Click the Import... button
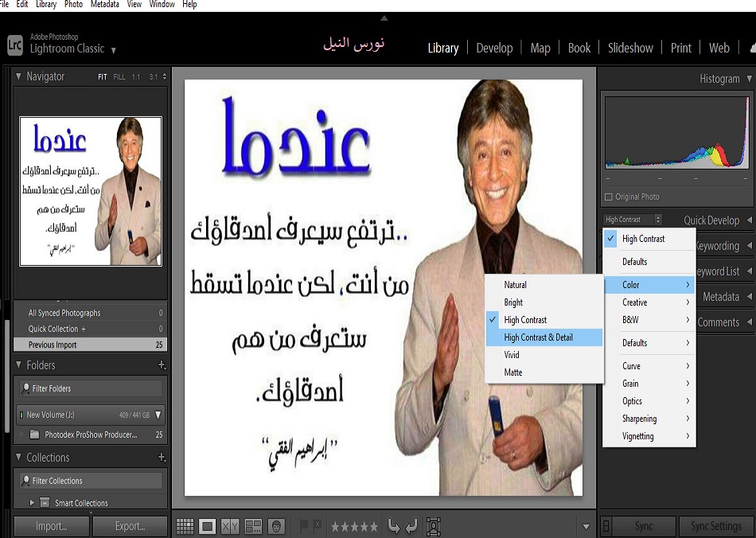756x538 pixels. tap(51, 526)
